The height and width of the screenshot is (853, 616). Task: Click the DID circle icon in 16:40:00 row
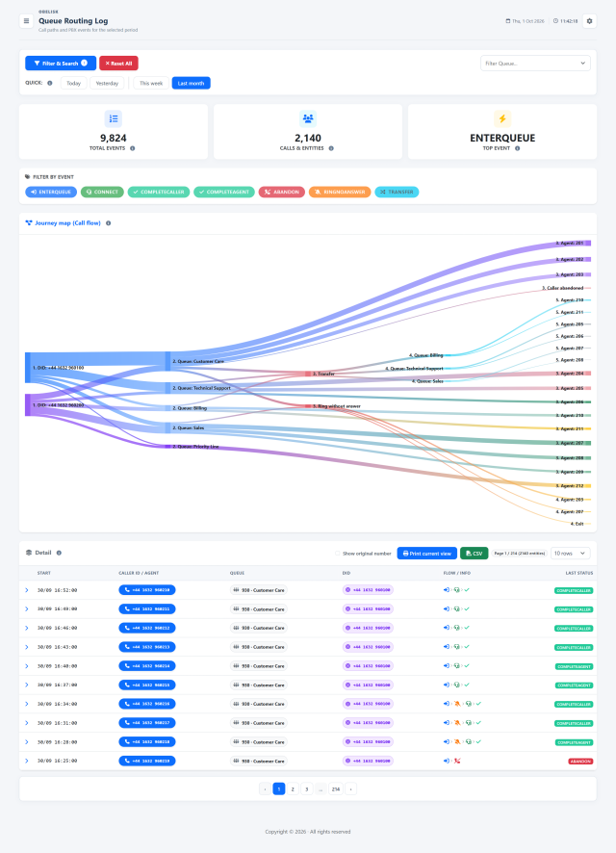coord(348,666)
